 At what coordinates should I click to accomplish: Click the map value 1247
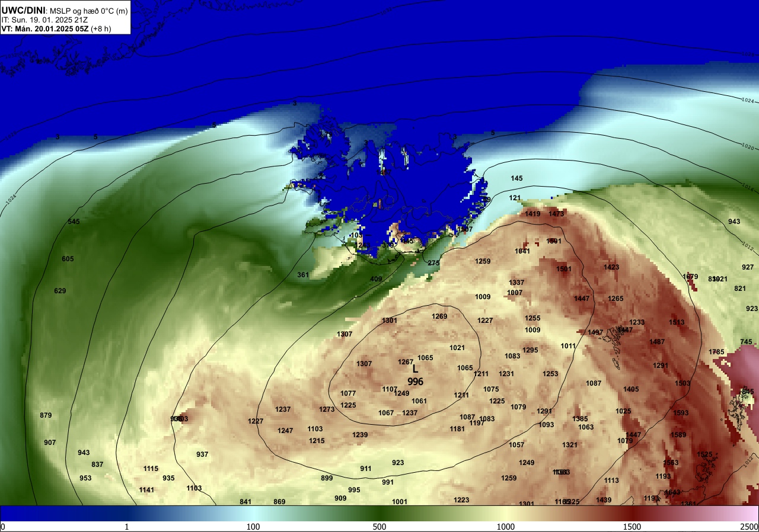[x=285, y=431]
